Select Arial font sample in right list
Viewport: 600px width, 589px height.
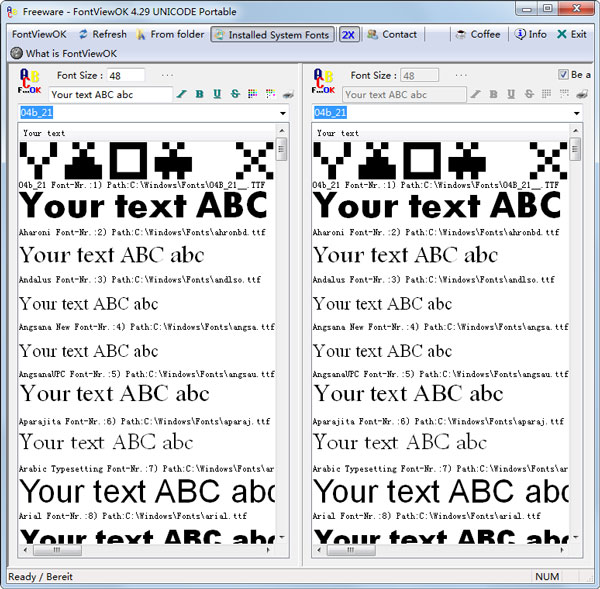440,491
